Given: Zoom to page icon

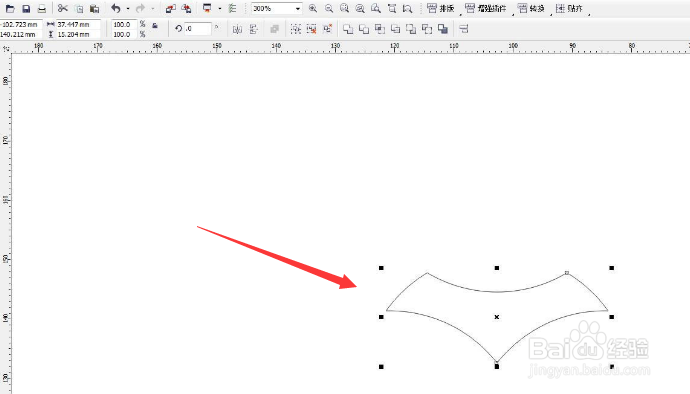Looking at the screenshot, I should click(376, 8).
